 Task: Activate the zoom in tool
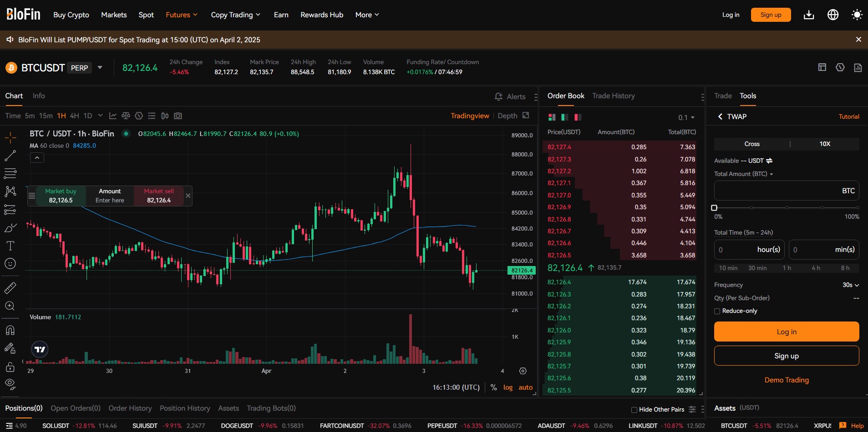[10, 306]
